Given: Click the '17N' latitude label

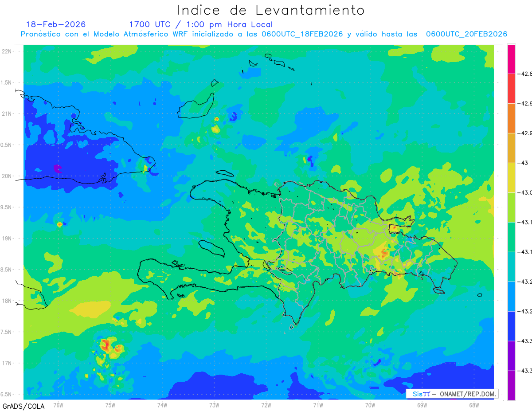Looking at the screenshot, I should point(8,363).
